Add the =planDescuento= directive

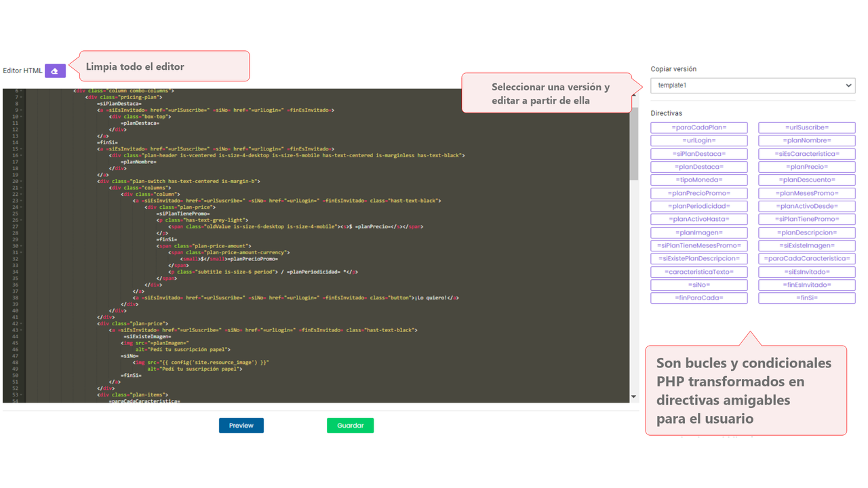point(806,180)
